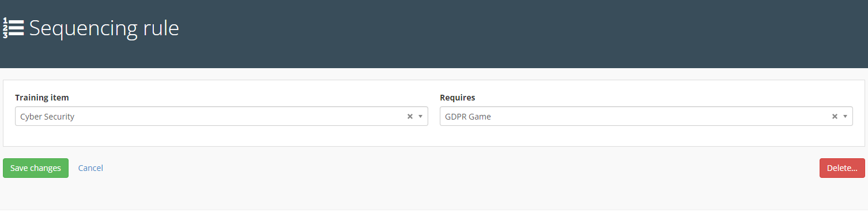The image size is (868, 216).
Task: Select the Training item field label
Action: pos(42,98)
